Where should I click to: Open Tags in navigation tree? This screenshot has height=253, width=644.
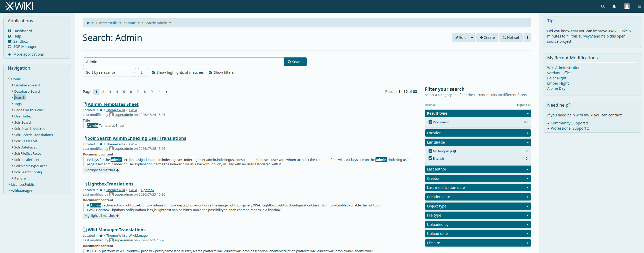(18, 104)
